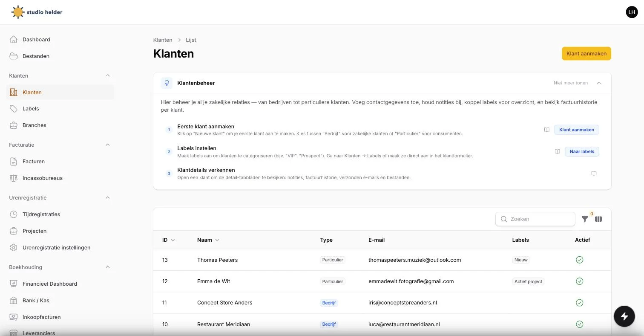The image size is (644, 336).
Task: Click the black lightning bolt floating button
Action: [x=624, y=316]
